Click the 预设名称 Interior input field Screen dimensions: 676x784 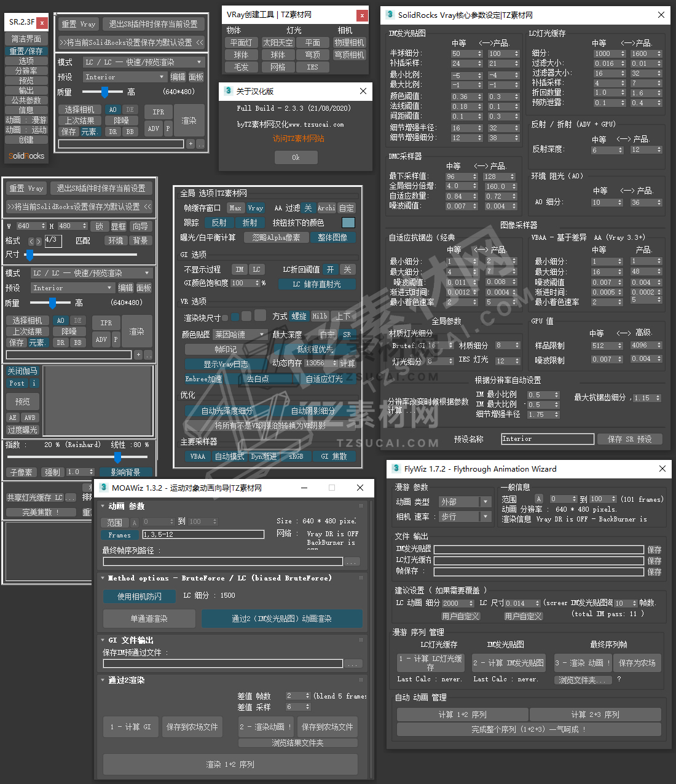click(548, 439)
